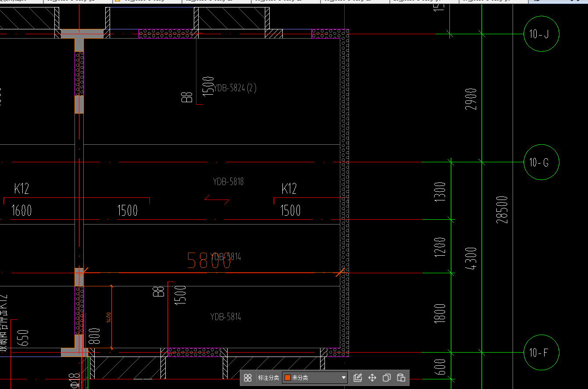Click the orange category color swatch
This screenshot has width=588, height=389.
pos(288,378)
